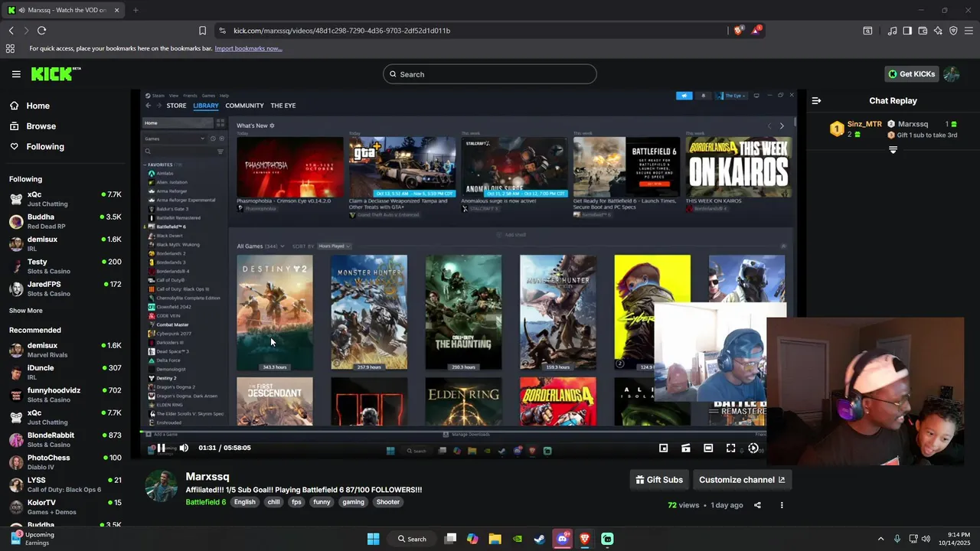Select the funny tag

pos(322,502)
